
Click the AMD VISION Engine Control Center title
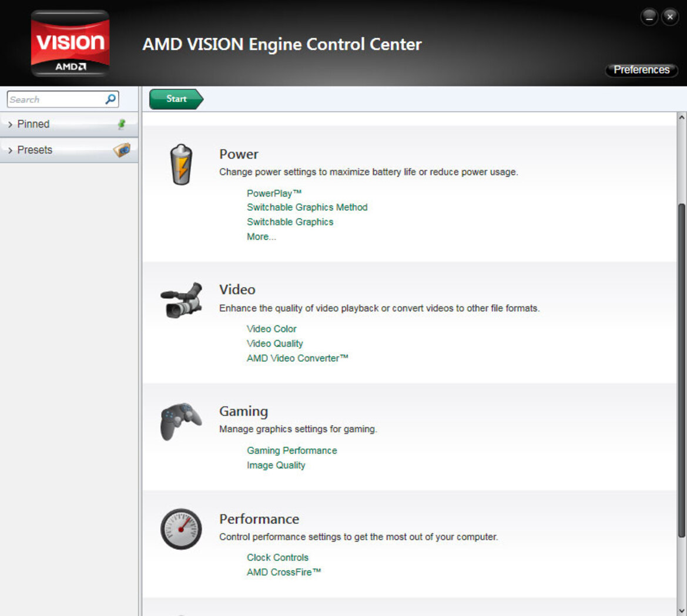tap(282, 44)
